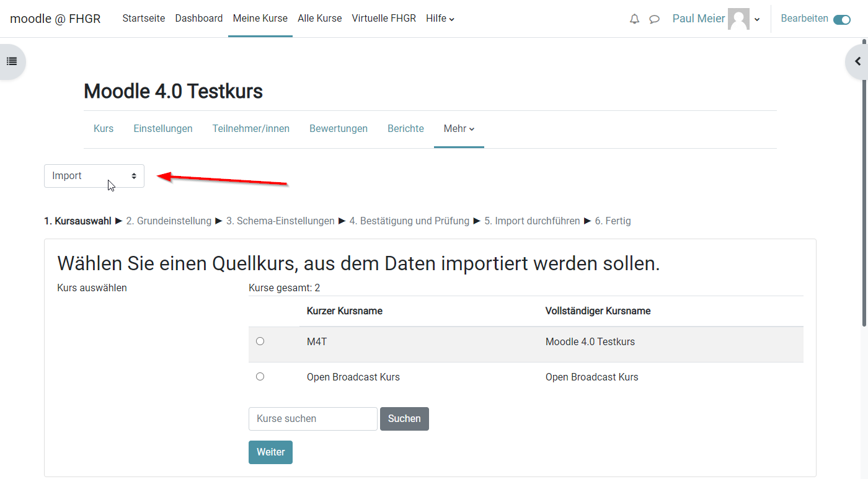Viewport: 868px width, 479px height.
Task: Click the M4T short name cell
Action: 317,341
